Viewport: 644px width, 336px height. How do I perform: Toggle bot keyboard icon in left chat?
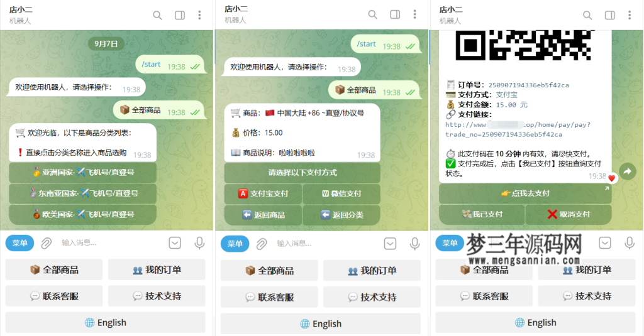[175, 243]
